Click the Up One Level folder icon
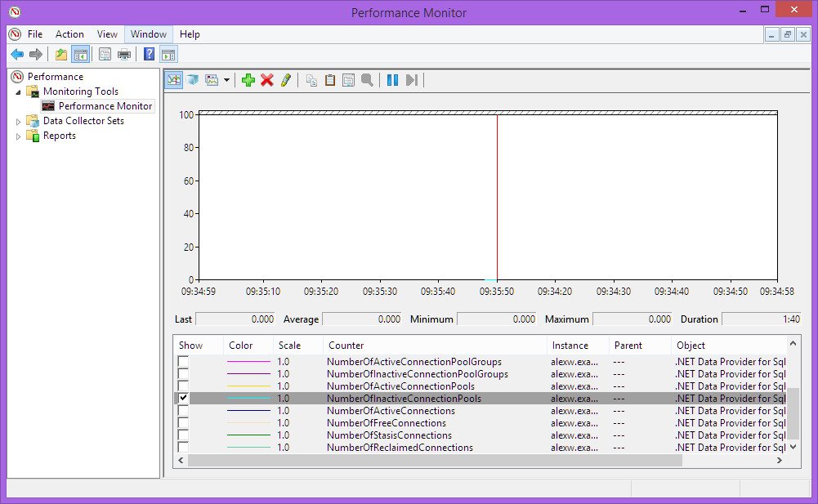Viewport: 818px width, 504px height. pos(61,54)
